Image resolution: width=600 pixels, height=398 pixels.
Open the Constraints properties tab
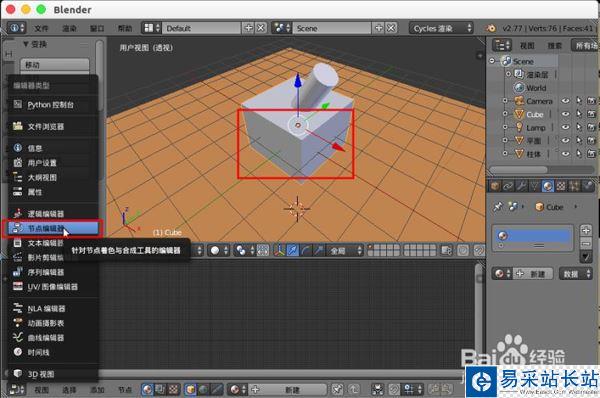point(508,186)
